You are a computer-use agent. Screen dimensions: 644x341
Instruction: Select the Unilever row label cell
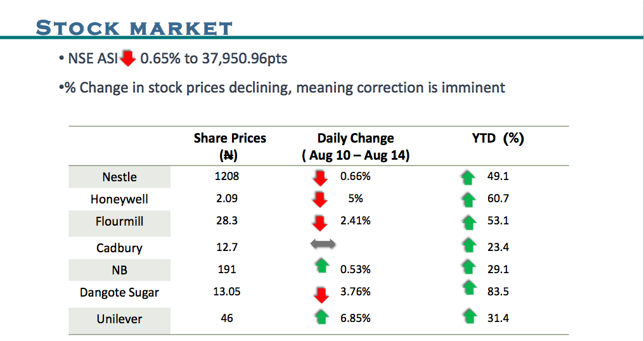pos(119,319)
